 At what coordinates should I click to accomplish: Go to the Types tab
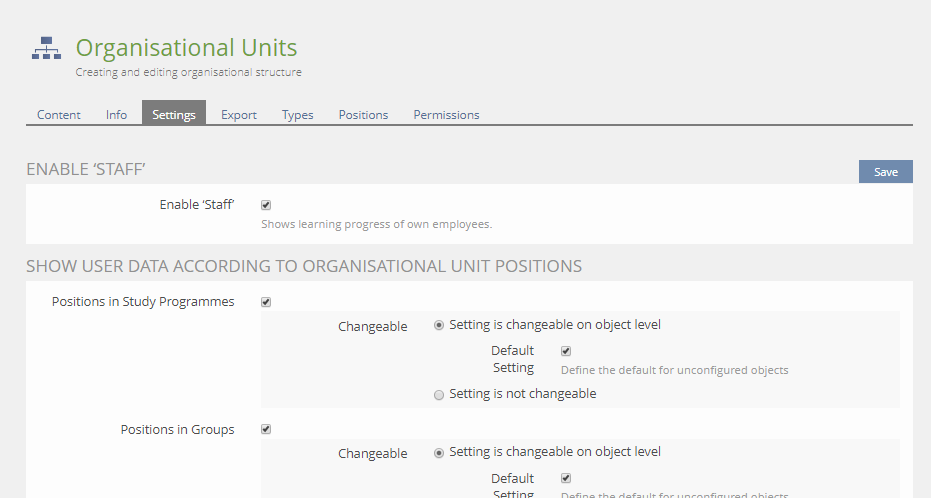click(297, 115)
